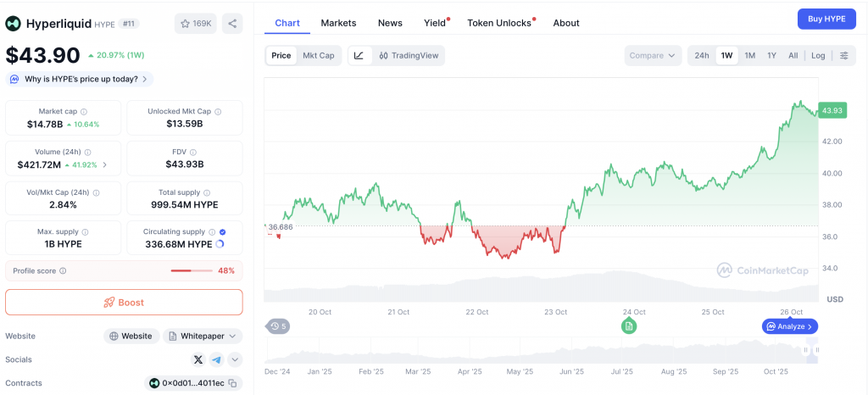Open chart settings sliders icon
The image size is (868, 395).
coord(843,56)
